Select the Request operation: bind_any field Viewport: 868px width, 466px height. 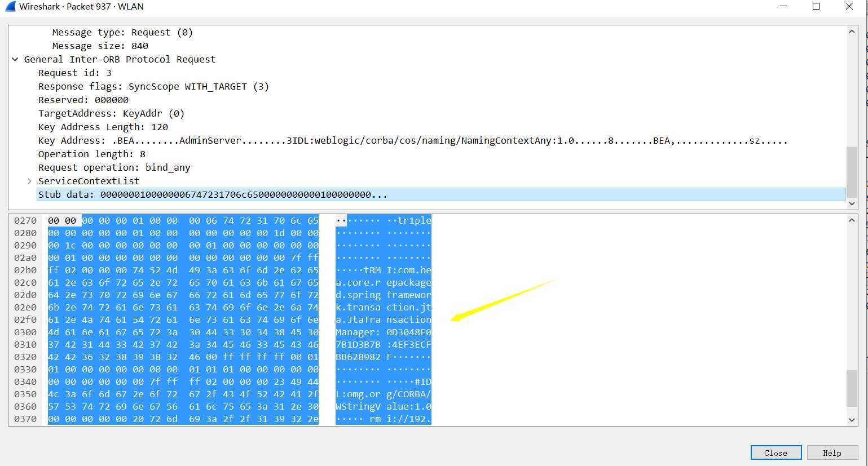point(114,167)
